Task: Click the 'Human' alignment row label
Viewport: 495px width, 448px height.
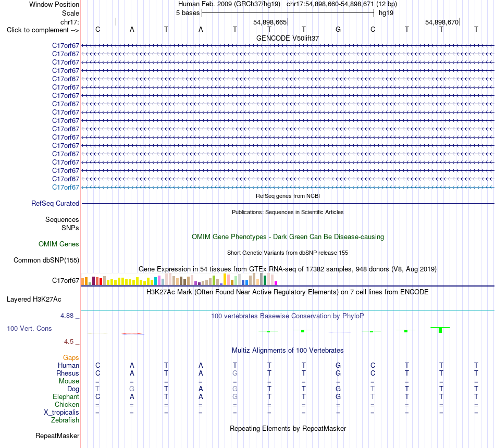Action: (68, 366)
